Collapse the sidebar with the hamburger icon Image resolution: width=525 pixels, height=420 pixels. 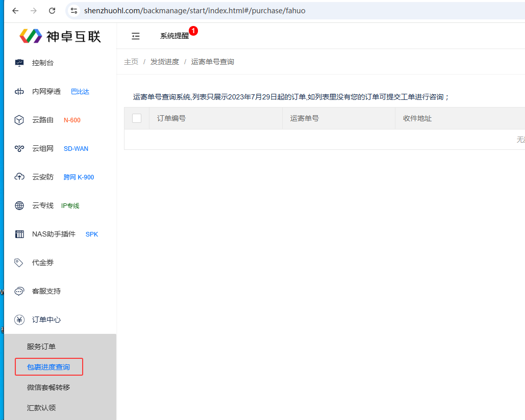pyautogui.click(x=136, y=36)
